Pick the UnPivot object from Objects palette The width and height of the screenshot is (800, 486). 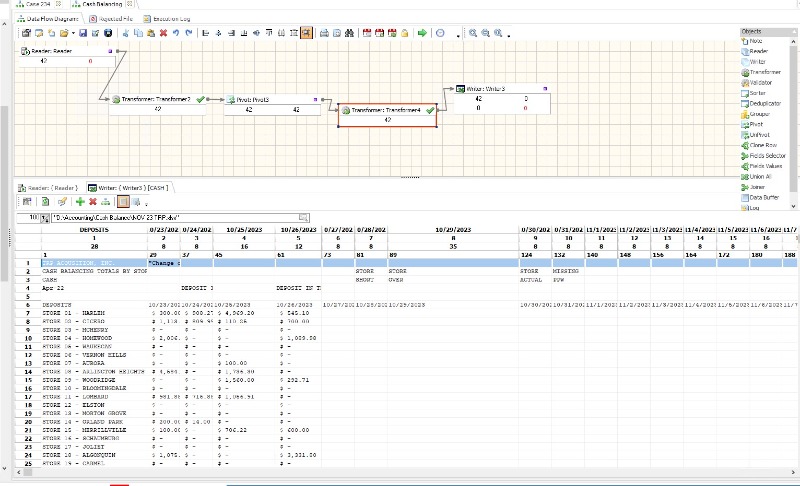point(756,135)
